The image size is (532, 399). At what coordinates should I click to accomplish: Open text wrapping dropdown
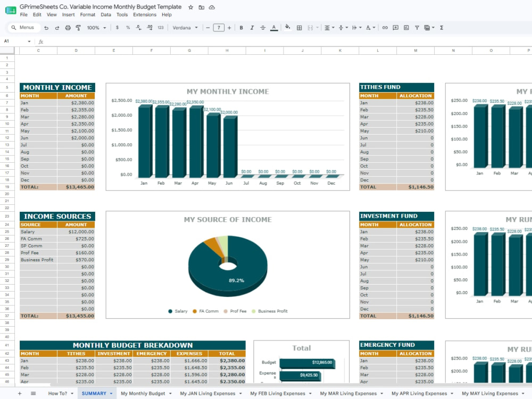[356, 28]
